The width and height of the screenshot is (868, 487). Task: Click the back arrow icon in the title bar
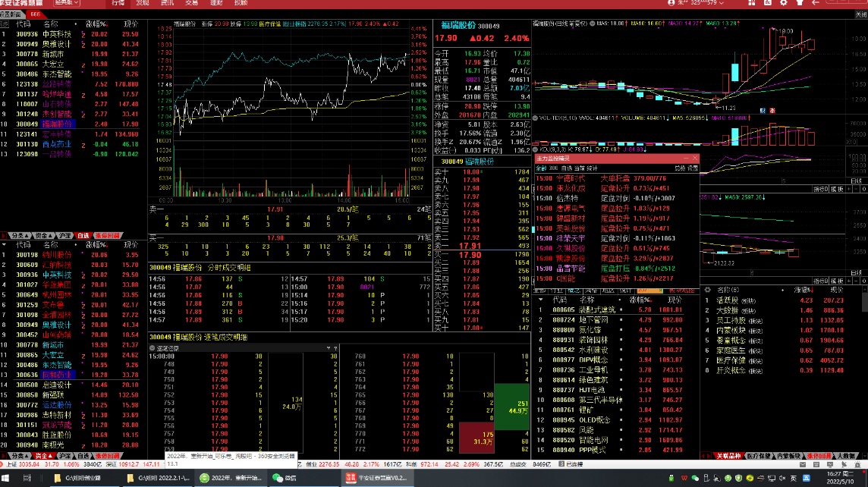click(816, 3)
